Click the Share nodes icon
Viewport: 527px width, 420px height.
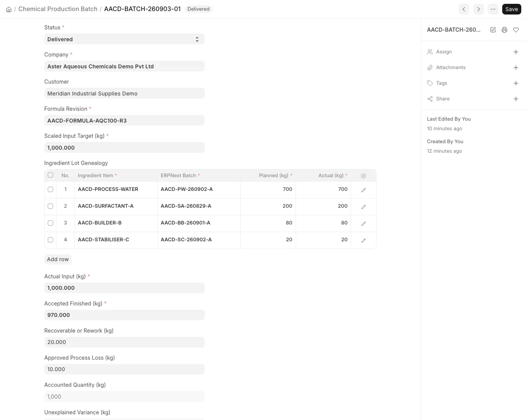[430, 99]
